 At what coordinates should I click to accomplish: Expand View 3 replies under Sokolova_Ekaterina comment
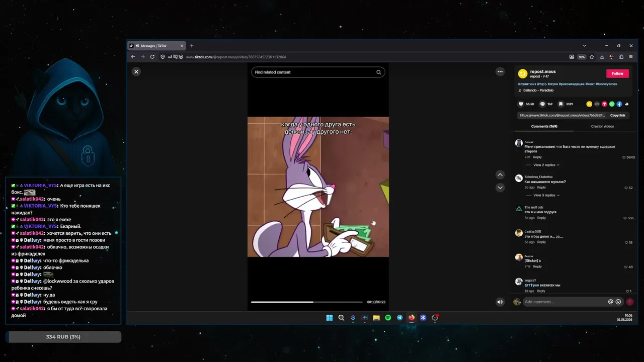[546, 195]
